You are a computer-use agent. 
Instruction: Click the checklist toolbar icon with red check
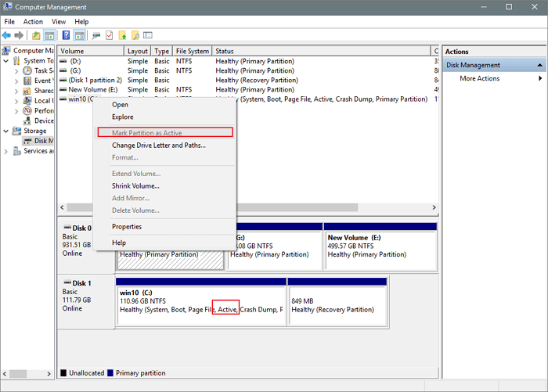click(109, 35)
